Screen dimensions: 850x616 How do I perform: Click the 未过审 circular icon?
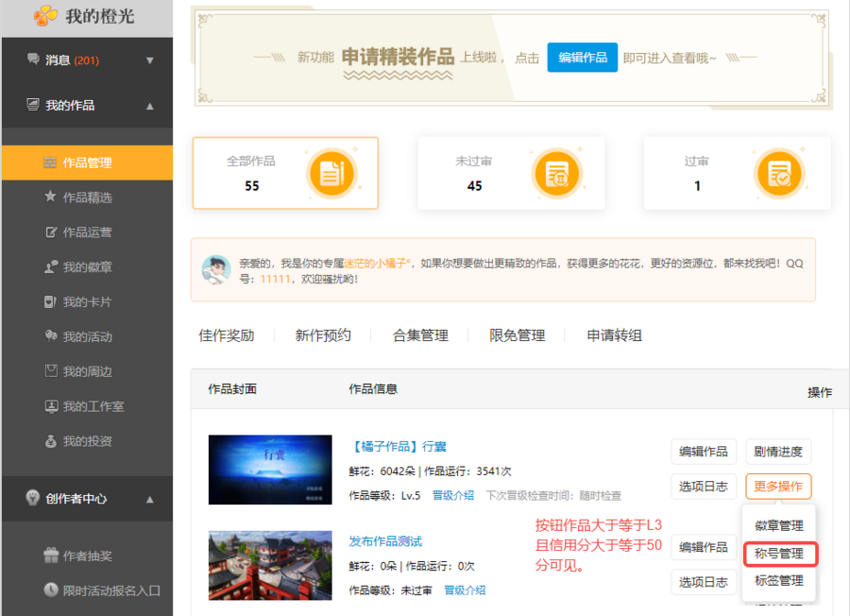pos(558,174)
